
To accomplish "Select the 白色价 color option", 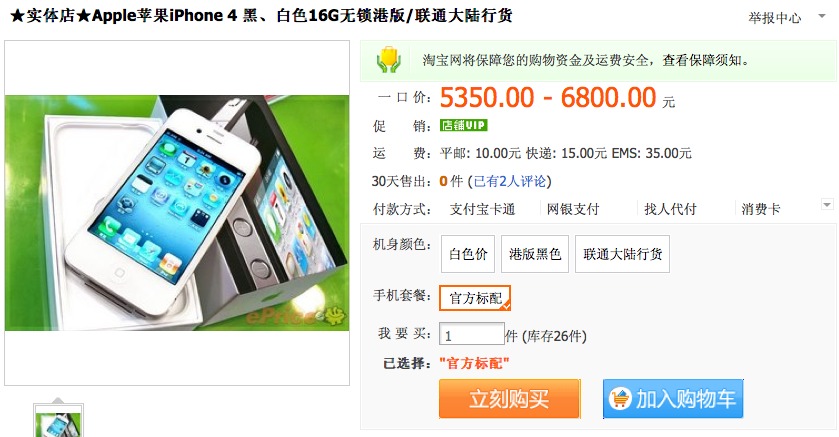I will pos(468,254).
